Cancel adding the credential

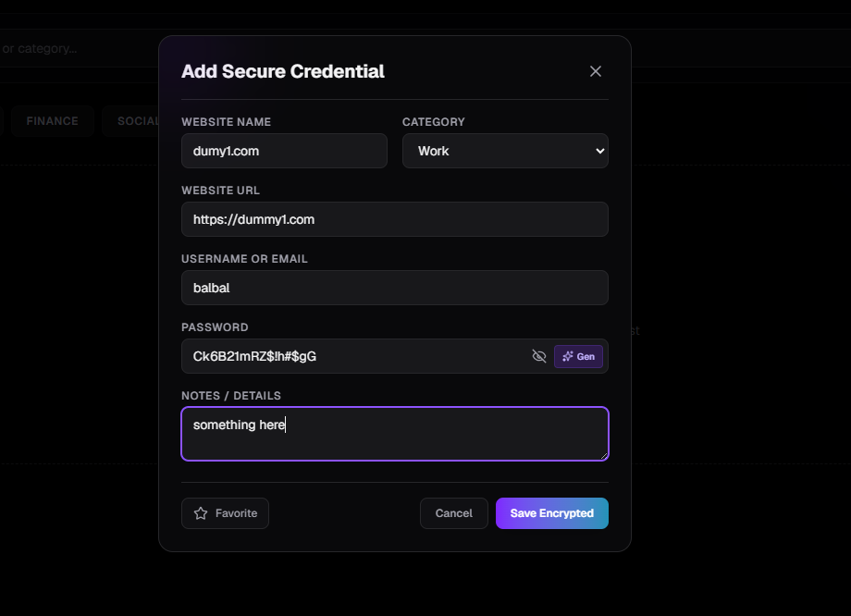click(x=454, y=513)
